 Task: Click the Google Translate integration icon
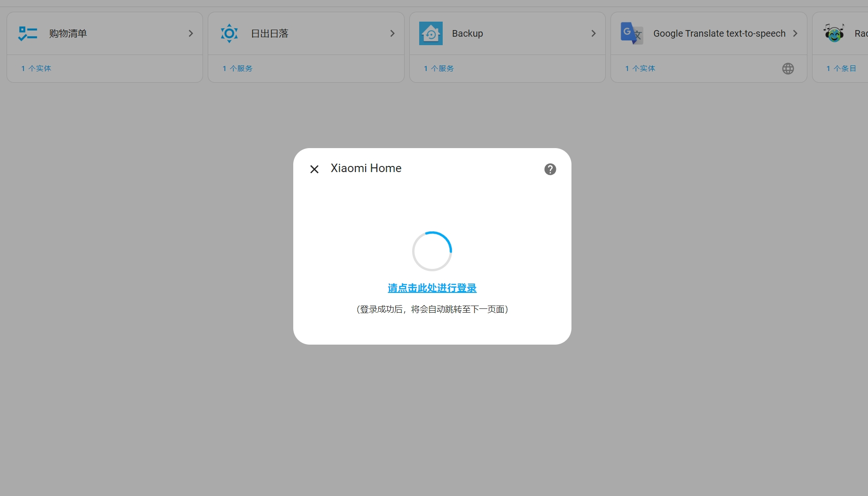[632, 33]
